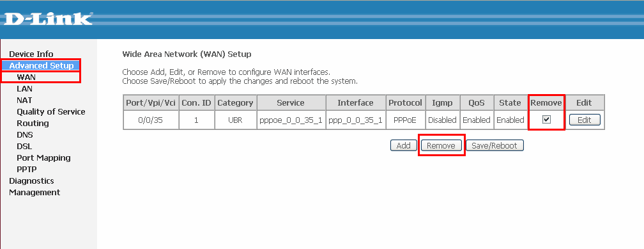This screenshot has height=249, width=644.
Task: Click the Disabled Igmp cell
Action: pos(442,120)
